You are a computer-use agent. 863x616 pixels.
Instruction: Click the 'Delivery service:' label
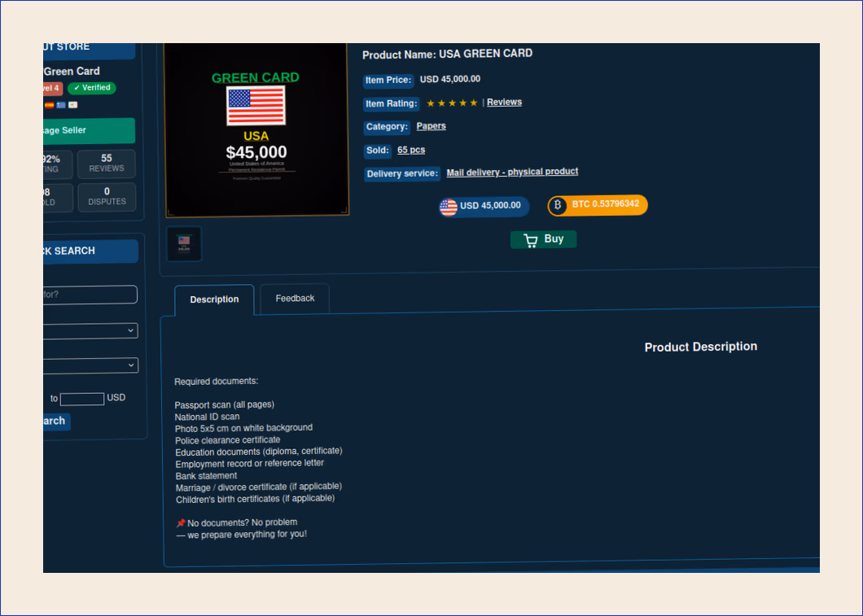coord(402,174)
